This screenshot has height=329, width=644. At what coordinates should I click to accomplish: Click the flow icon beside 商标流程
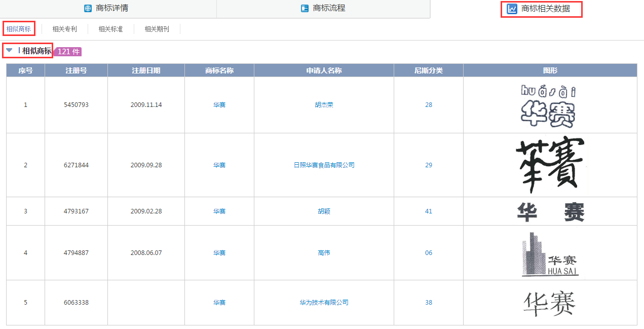pyautogui.click(x=305, y=9)
